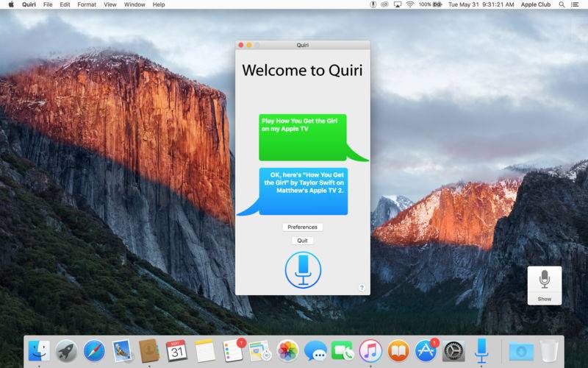
Task: Open Messages from the Dock
Action: coord(315,351)
